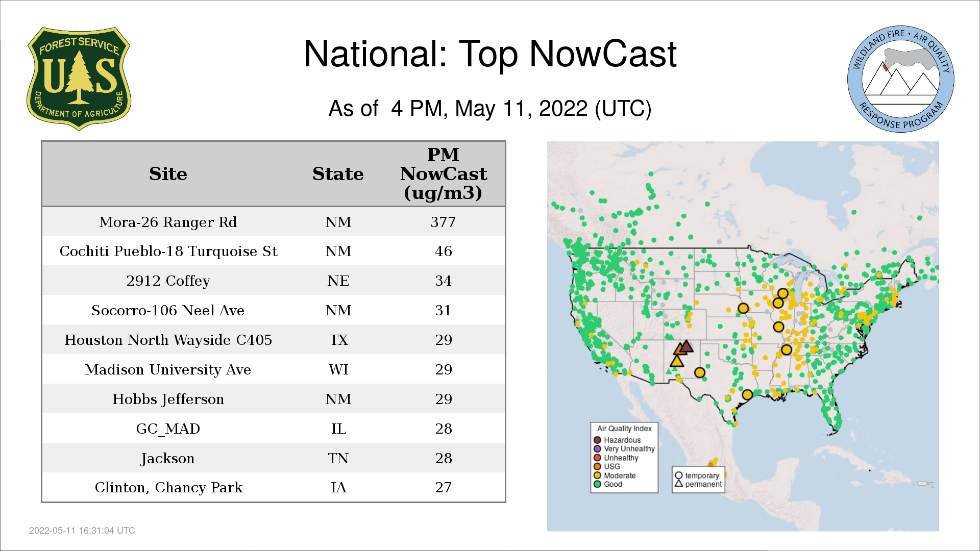Click the dark red Hazardous triangle marker
The height and width of the screenshot is (551, 980).
point(687,347)
